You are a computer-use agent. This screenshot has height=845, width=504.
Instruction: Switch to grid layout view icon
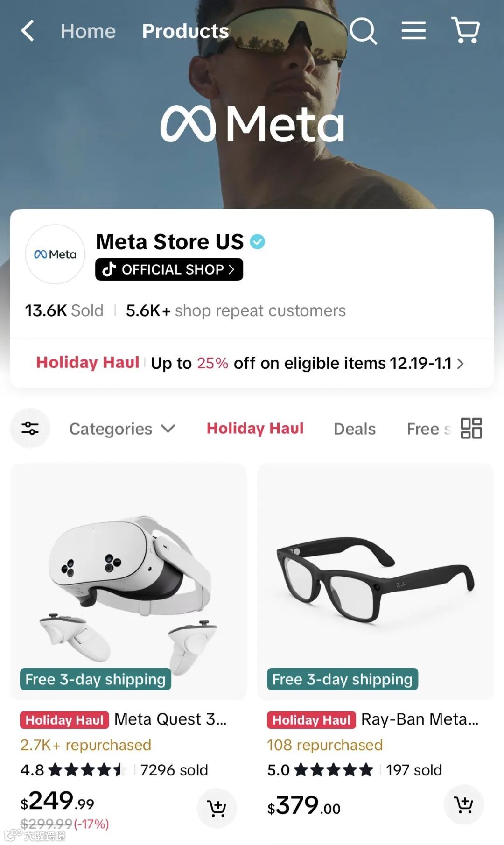(x=471, y=428)
